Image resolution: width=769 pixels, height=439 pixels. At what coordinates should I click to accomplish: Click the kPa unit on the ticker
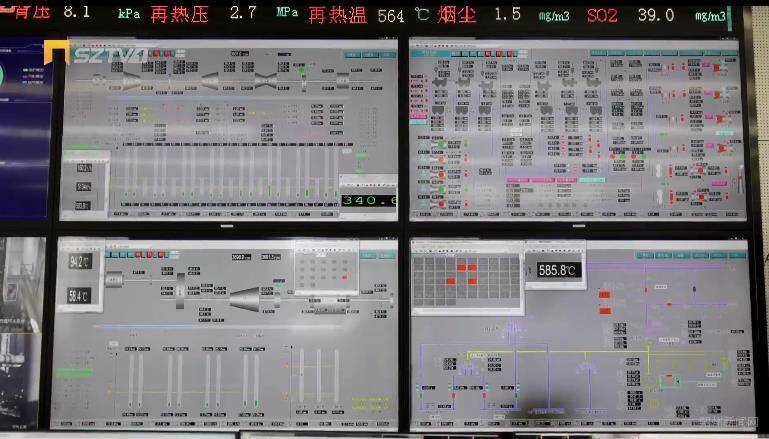pyautogui.click(x=129, y=14)
